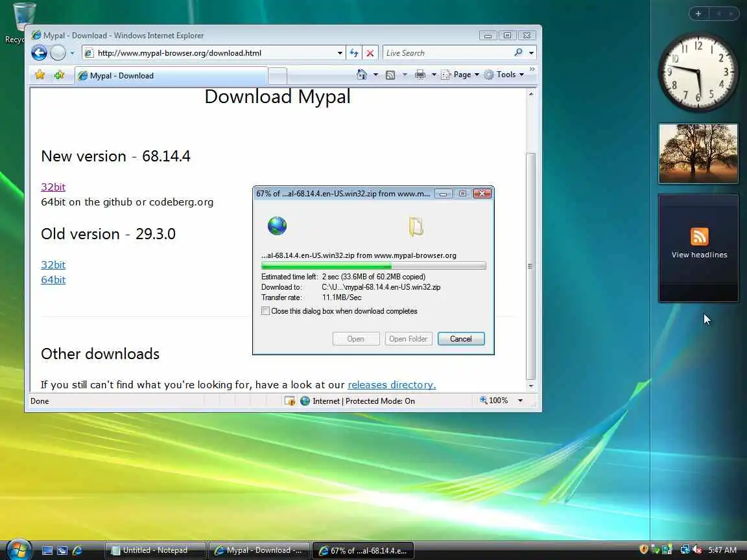
Task: Click the network tray icon
Action: click(x=685, y=550)
